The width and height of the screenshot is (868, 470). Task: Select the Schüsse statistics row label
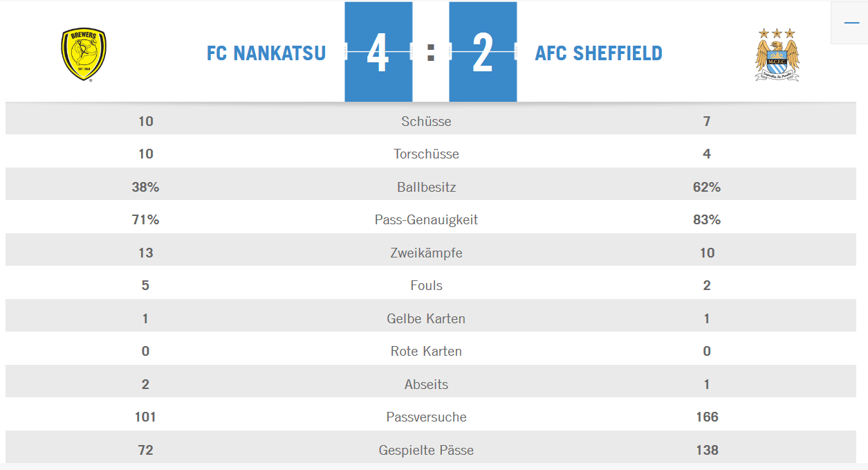tap(426, 121)
